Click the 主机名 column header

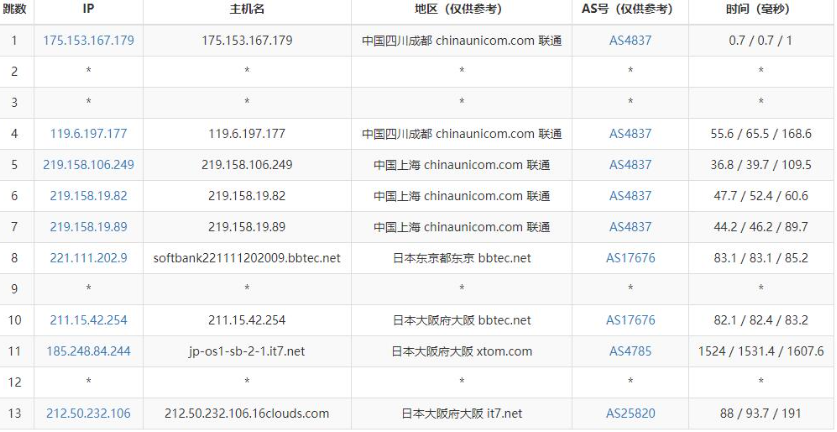(x=247, y=10)
